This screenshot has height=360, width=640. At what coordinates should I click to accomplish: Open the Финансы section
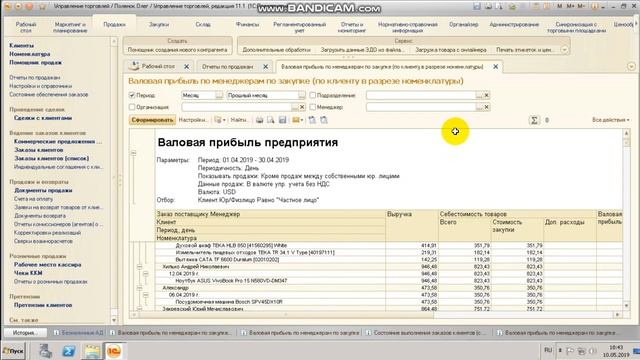click(247, 25)
